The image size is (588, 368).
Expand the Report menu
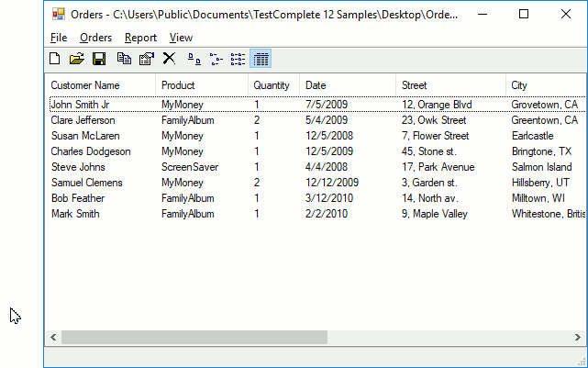[x=140, y=38]
